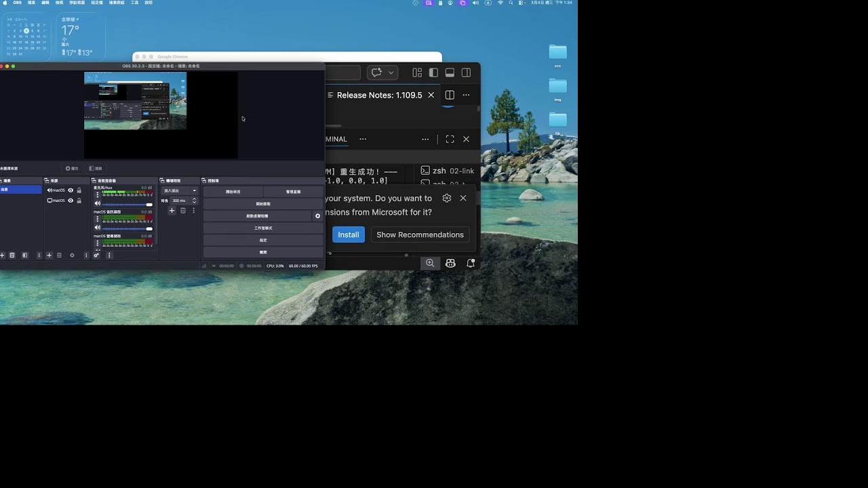Viewport: 868px width, 488px height.
Task: Open the Apple menu
Action: tap(5, 3)
